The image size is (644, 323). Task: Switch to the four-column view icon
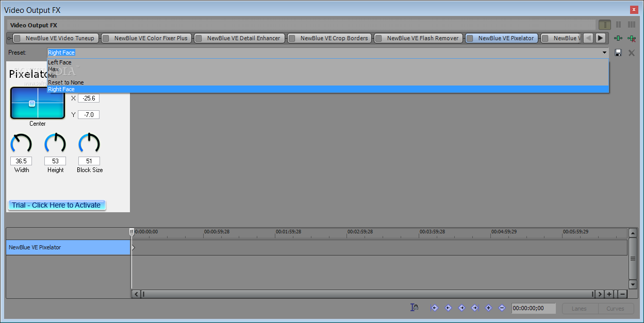click(631, 25)
